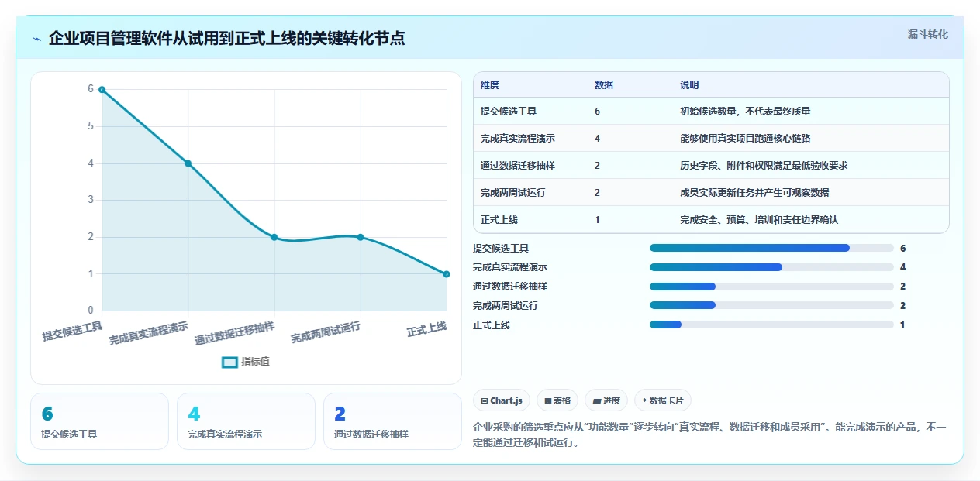980x481 pixels.
Task: Click the 完成两周试运行 progress bar
Action: point(771,306)
